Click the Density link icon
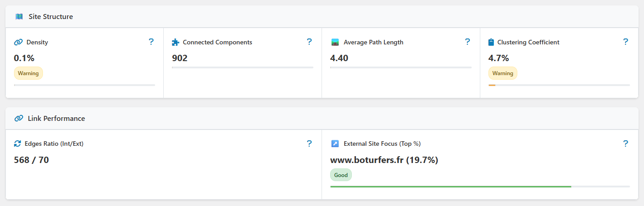The width and height of the screenshot is (644, 206). (x=18, y=42)
